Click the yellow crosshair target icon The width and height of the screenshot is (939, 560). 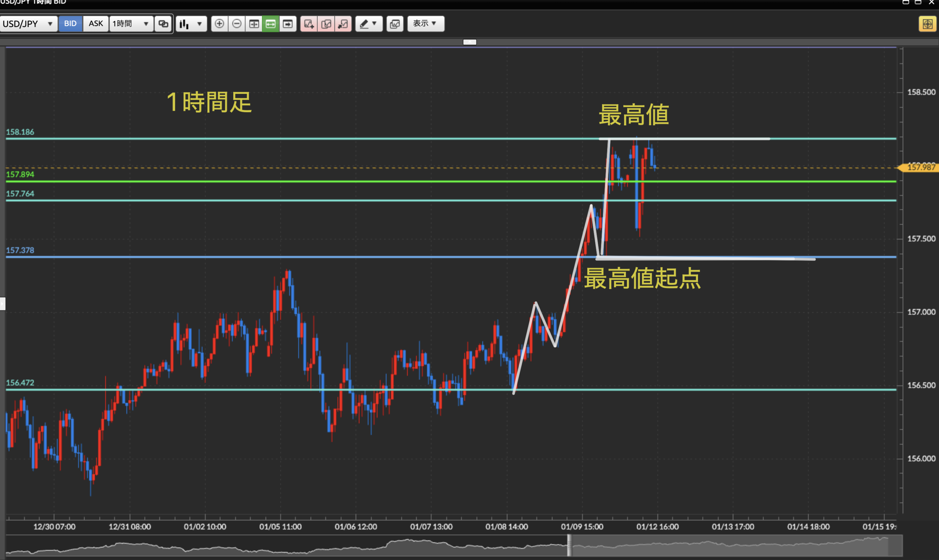click(927, 24)
